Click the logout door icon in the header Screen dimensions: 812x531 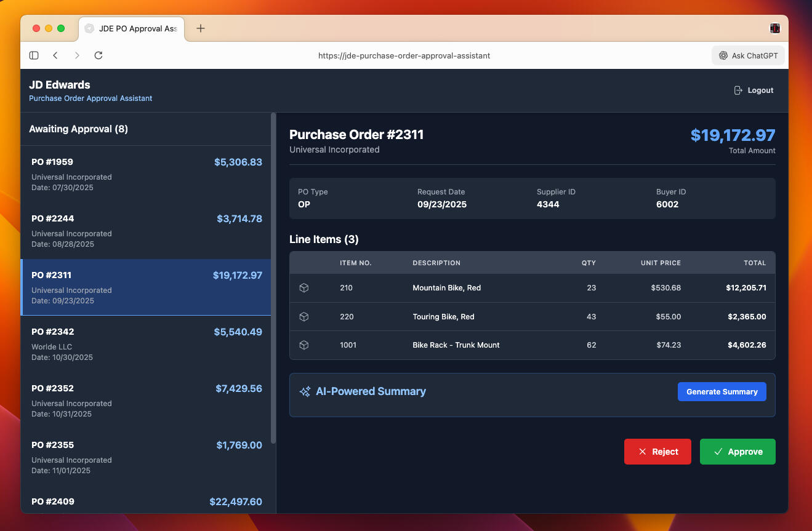click(x=738, y=90)
